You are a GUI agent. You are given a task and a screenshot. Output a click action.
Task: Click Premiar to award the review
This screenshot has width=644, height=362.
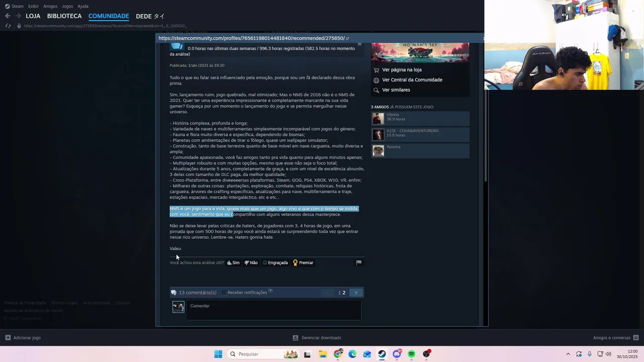pos(303,262)
